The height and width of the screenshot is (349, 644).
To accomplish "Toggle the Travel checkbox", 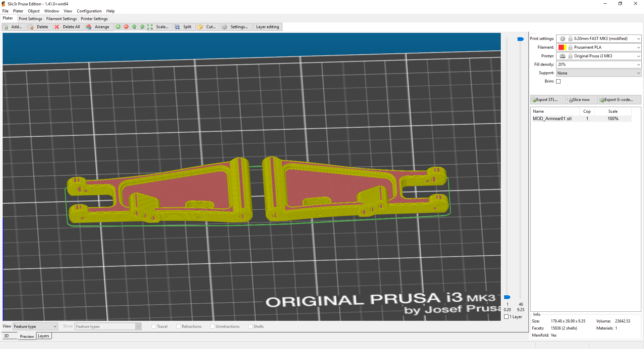I will (x=154, y=327).
